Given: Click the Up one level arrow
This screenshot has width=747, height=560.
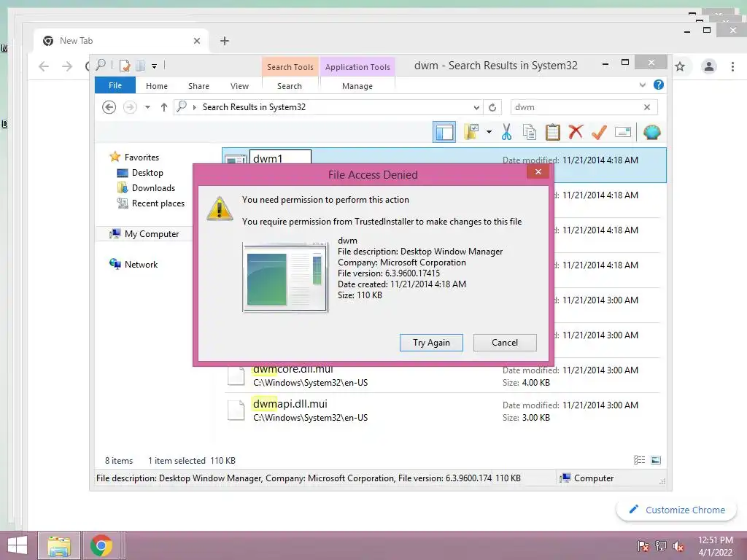Looking at the screenshot, I should pyautogui.click(x=164, y=107).
